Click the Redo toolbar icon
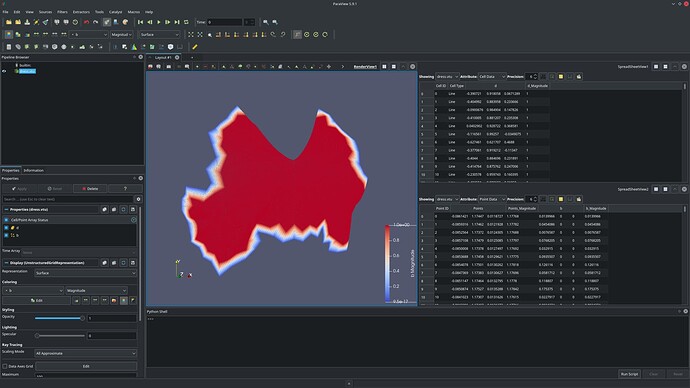Viewport: 690px width, 388px height. 95,22
